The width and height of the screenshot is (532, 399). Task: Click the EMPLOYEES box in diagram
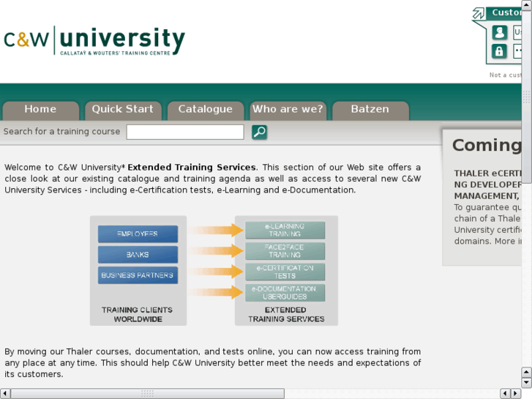138,234
